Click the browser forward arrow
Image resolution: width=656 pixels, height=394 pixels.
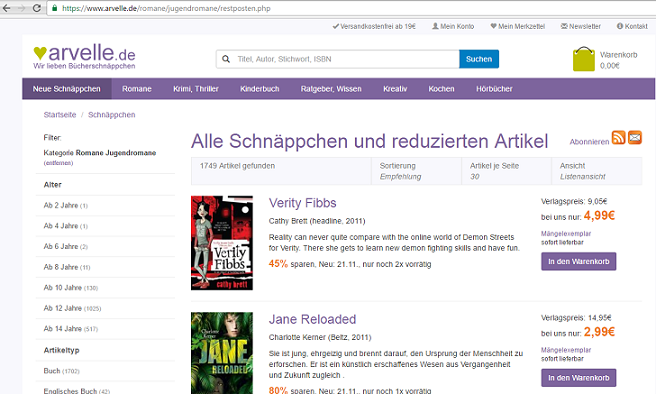(x=21, y=8)
